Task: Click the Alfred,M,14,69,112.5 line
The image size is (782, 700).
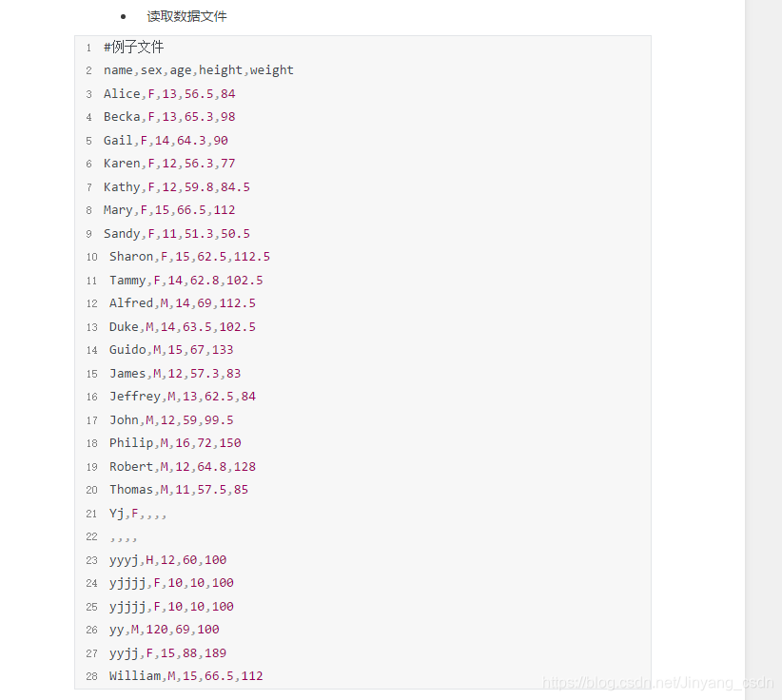Action: (183, 303)
